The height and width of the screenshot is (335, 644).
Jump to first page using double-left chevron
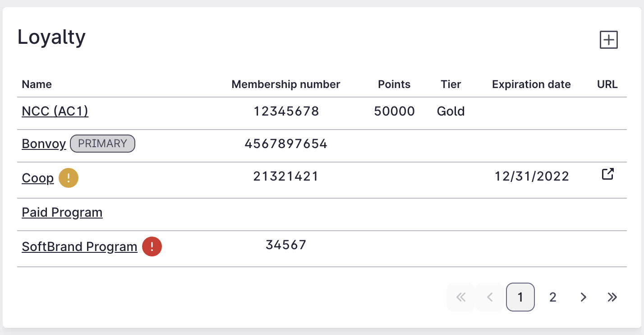[x=460, y=297]
